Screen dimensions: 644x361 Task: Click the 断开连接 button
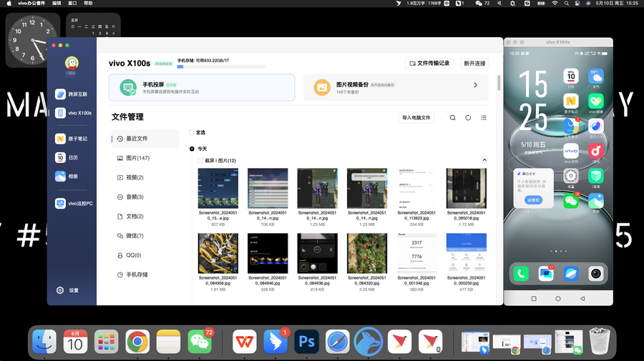[x=475, y=63]
